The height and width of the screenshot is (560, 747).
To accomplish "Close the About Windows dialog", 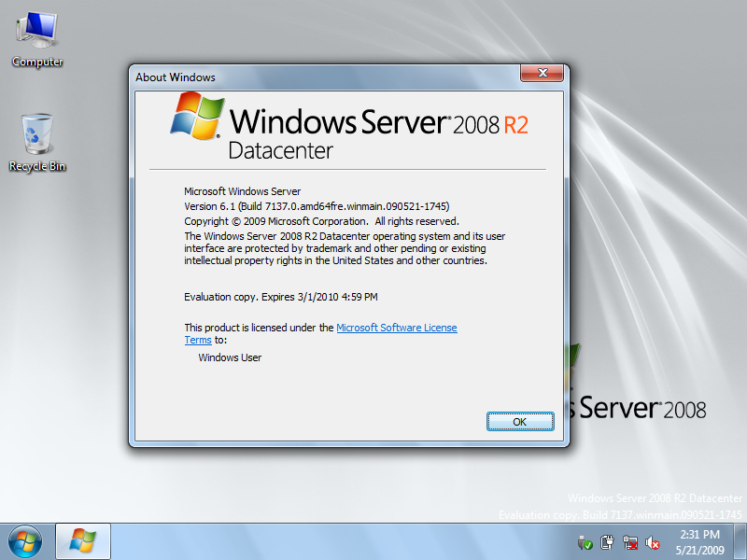I will coord(542,73).
